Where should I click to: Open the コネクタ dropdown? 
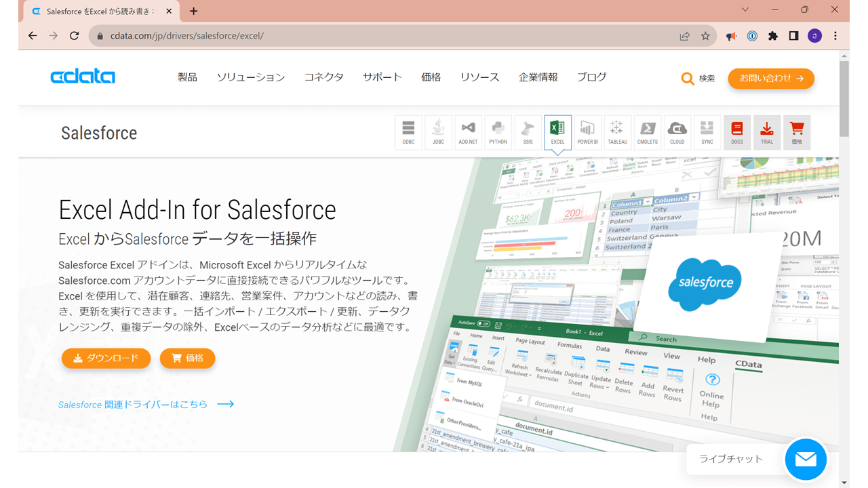323,77
